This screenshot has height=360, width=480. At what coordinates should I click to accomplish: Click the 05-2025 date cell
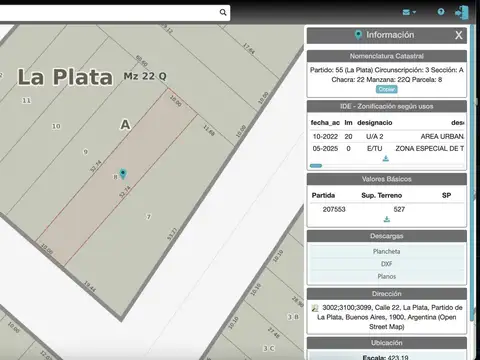(x=325, y=149)
